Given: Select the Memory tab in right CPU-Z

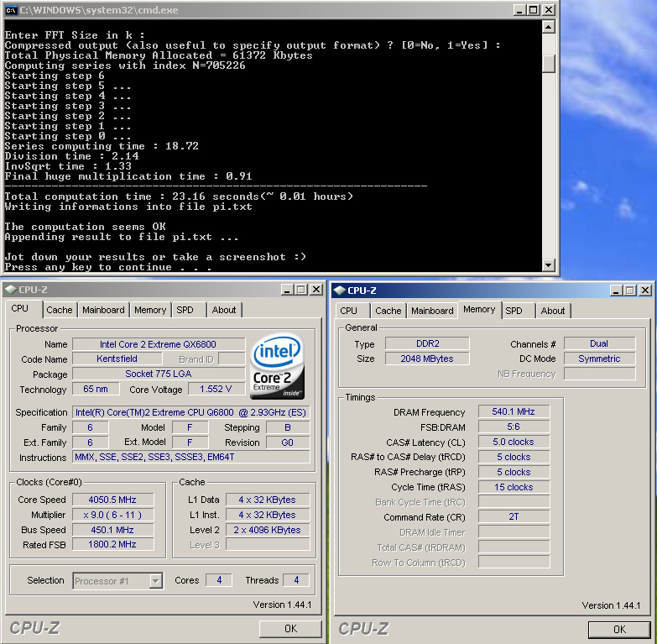Looking at the screenshot, I should (x=479, y=310).
